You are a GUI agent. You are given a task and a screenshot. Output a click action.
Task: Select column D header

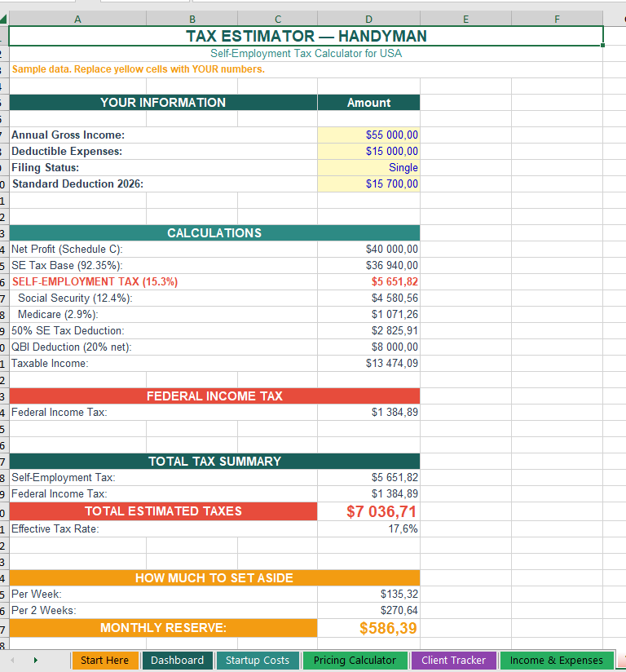click(x=369, y=20)
